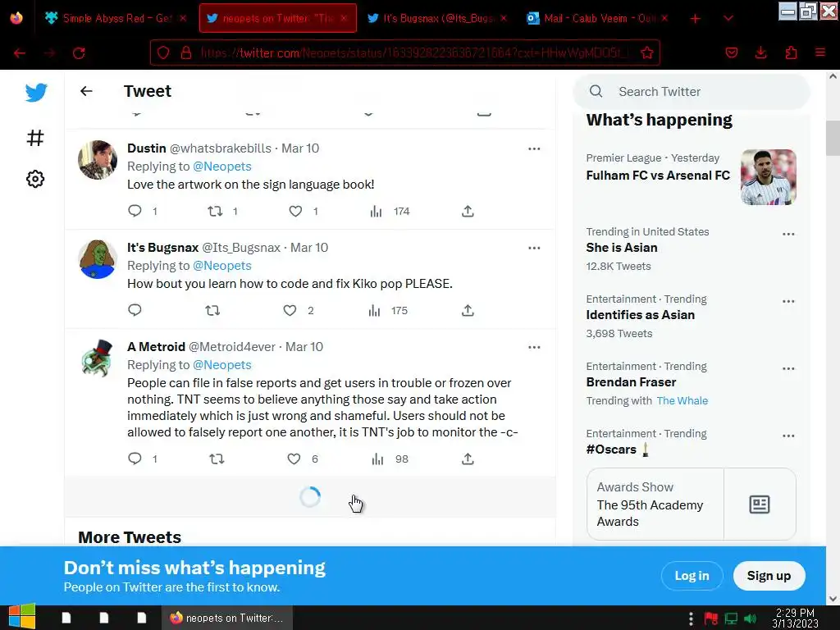Image resolution: width=840 pixels, height=630 pixels.
Task: Open @Neopets link in Dustin's reply
Action: point(221,166)
